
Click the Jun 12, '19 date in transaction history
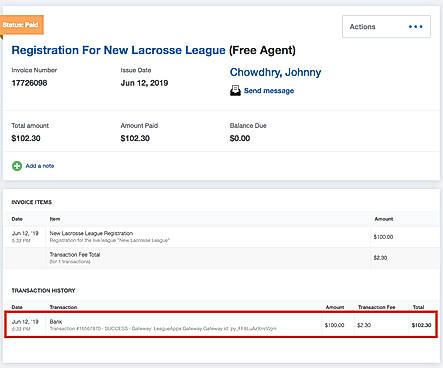coord(25,322)
